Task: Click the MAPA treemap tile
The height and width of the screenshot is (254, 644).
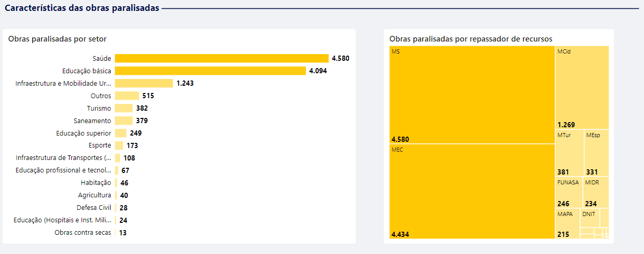Action: click(x=567, y=223)
